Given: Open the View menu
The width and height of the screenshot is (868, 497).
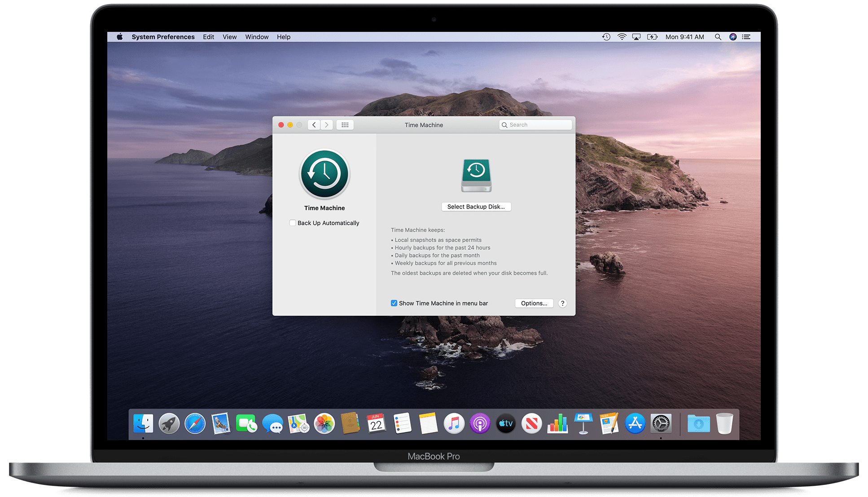Looking at the screenshot, I should [x=229, y=37].
